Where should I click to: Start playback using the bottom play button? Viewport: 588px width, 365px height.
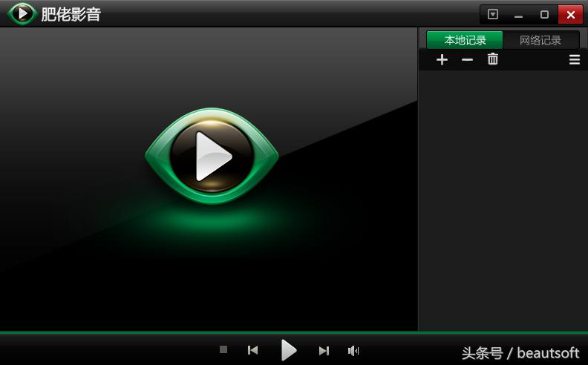tap(289, 350)
